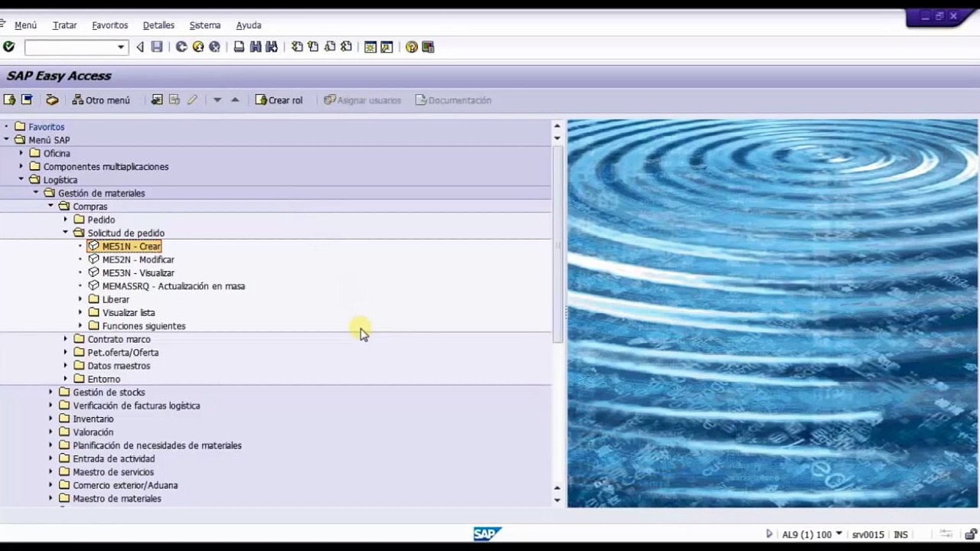The height and width of the screenshot is (551, 980).
Task: Click the Otro menú button
Action: (x=100, y=100)
